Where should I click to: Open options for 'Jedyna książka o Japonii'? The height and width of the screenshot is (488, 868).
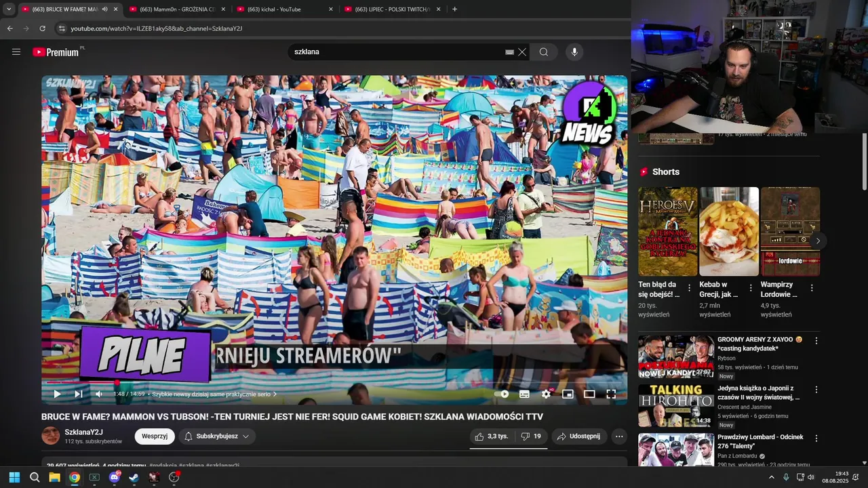click(816, 390)
